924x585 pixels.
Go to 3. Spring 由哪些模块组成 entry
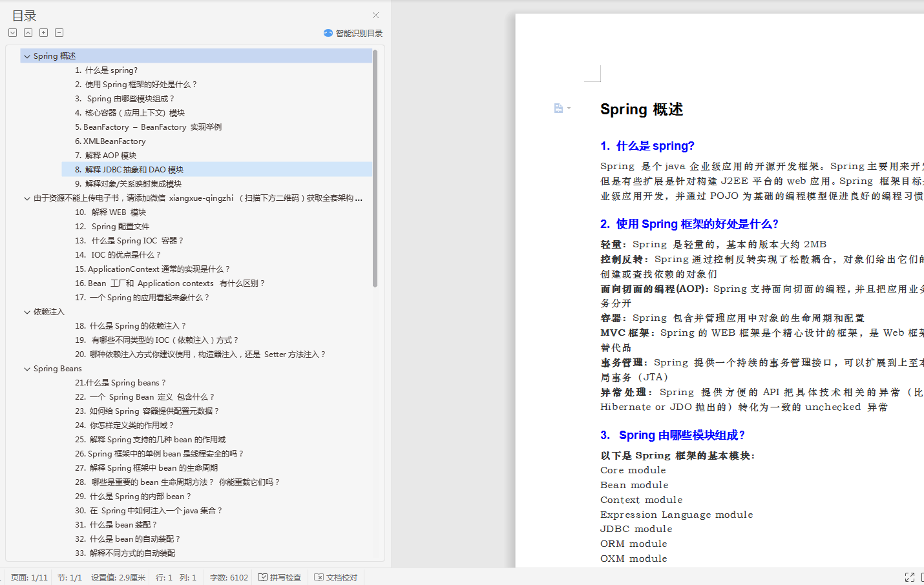[125, 99]
